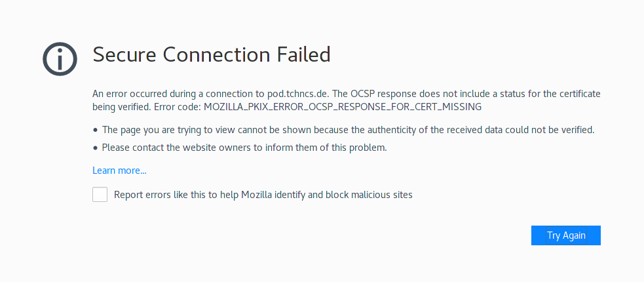
Task: Enable the report errors checkbox
Action: coord(100,195)
